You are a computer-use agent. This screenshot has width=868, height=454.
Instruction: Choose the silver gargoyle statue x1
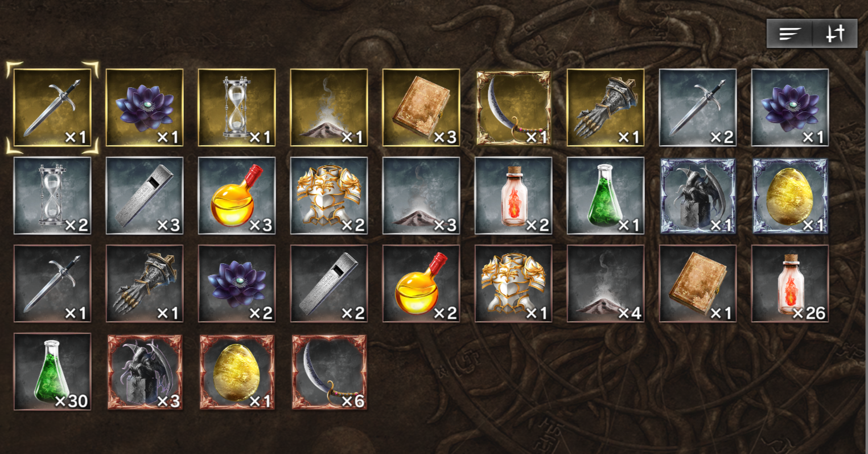tap(698, 195)
